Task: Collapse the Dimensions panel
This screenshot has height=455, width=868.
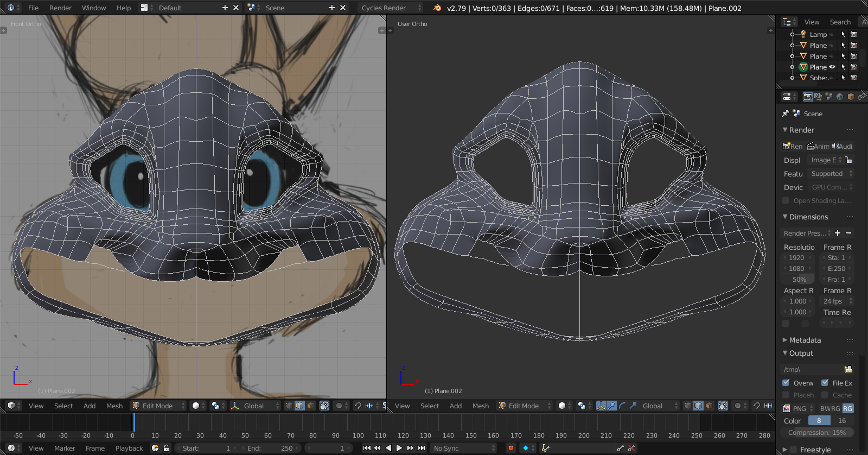Action: [x=785, y=217]
